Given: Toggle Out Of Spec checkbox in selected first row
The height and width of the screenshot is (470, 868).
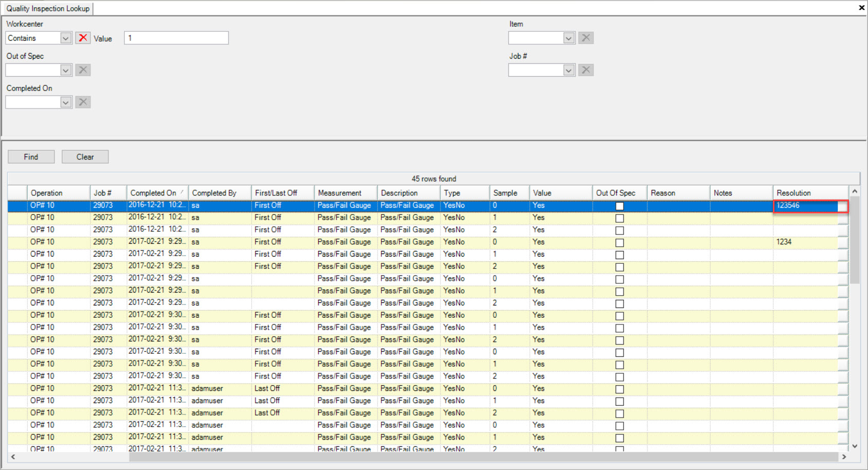Looking at the screenshot, I should click(620, 206).
